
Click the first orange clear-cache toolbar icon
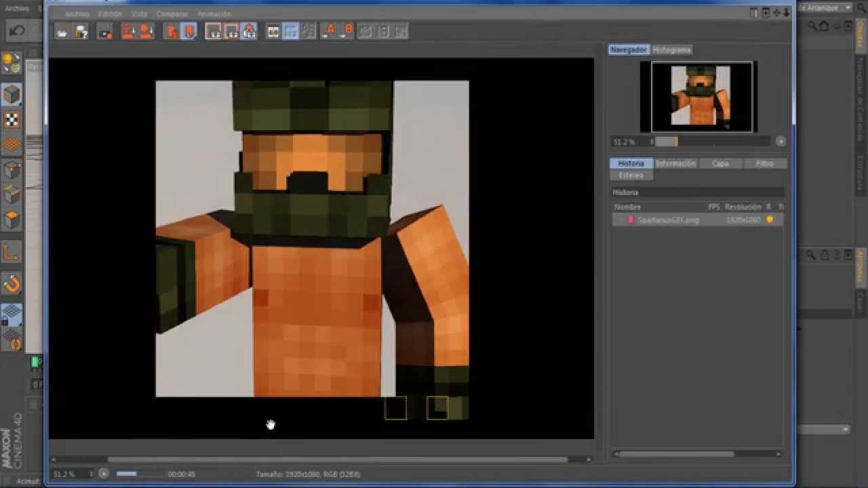(128, 31)
